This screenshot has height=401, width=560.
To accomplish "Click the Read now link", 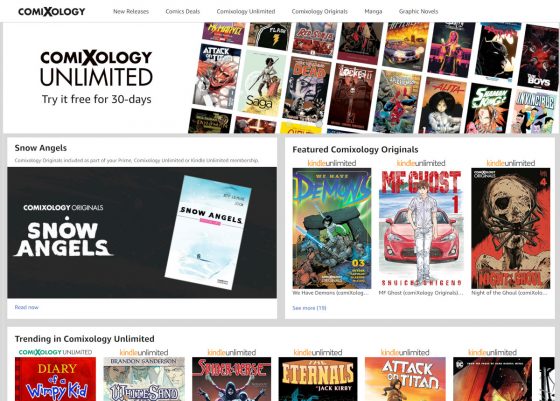I will tap(26, 307).
